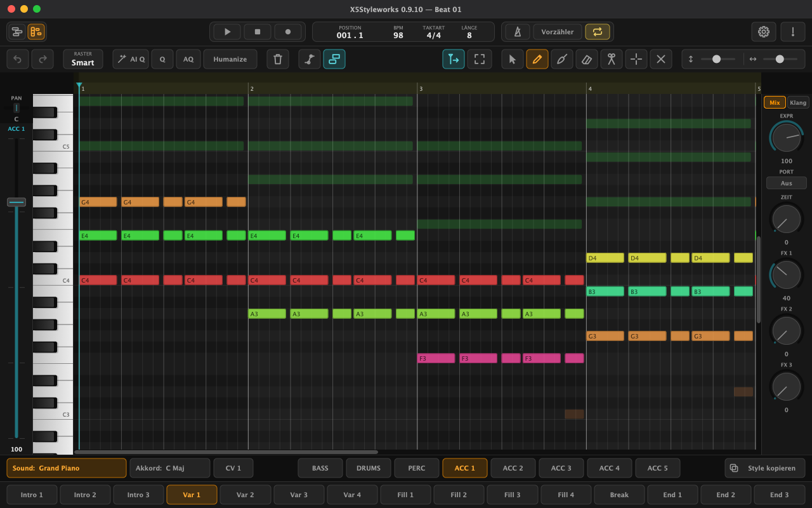812x508 pixels.
Task: Toggle the follow playhead button
Action: (x=454, y=59)
